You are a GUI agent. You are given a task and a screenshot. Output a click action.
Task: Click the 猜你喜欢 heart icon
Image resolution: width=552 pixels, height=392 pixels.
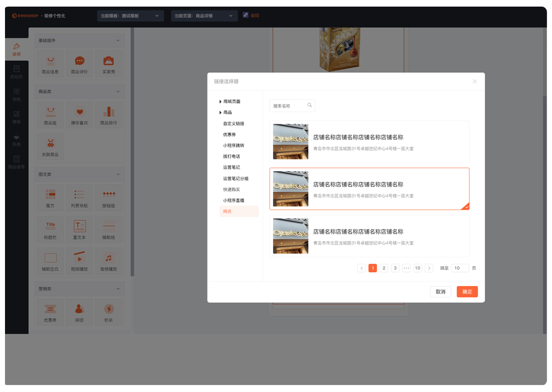(x=79, y=112)
